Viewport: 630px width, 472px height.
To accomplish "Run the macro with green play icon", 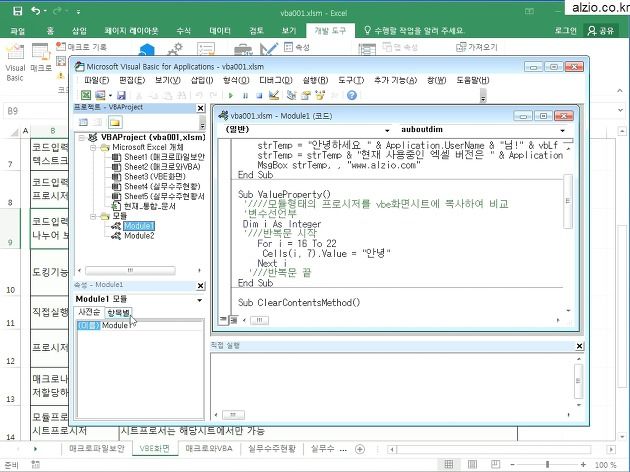I will (x=231, y=96).
